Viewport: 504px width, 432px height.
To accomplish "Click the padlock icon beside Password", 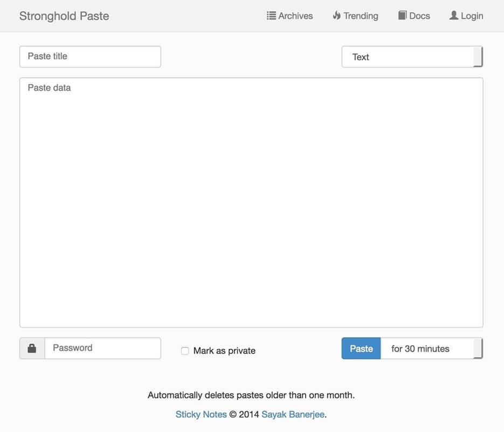I will click(32, 349).
